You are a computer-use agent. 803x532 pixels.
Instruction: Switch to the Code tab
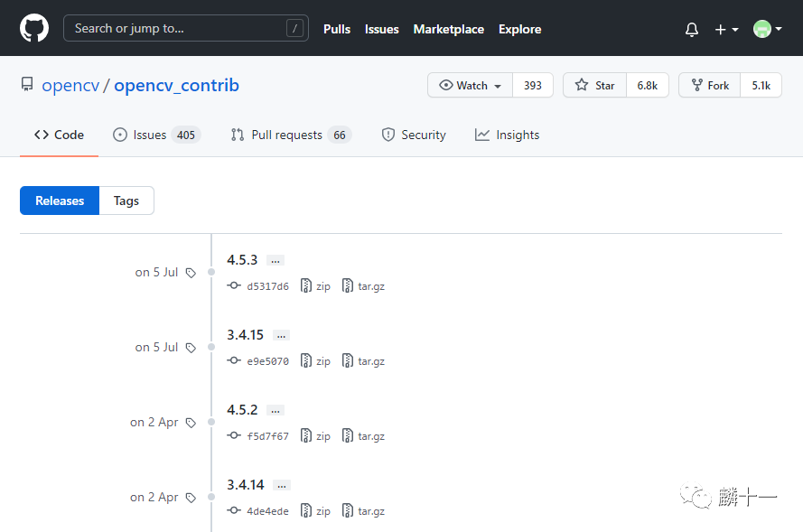[x=59, y=135]
